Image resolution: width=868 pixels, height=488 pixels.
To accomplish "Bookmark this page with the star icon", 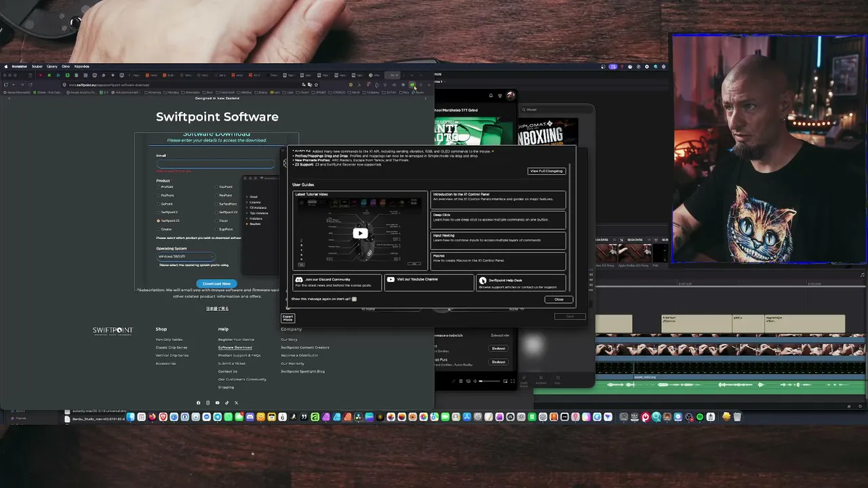I will pos(316,85).
